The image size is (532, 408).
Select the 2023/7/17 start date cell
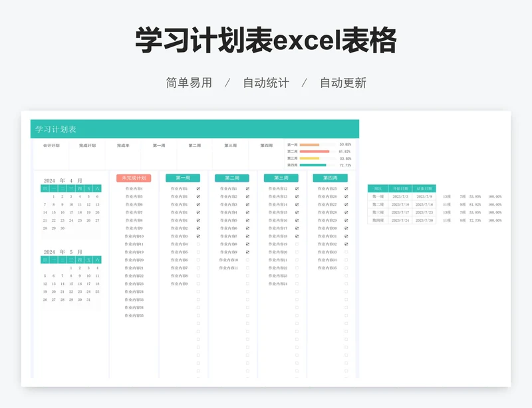[400, 212]
